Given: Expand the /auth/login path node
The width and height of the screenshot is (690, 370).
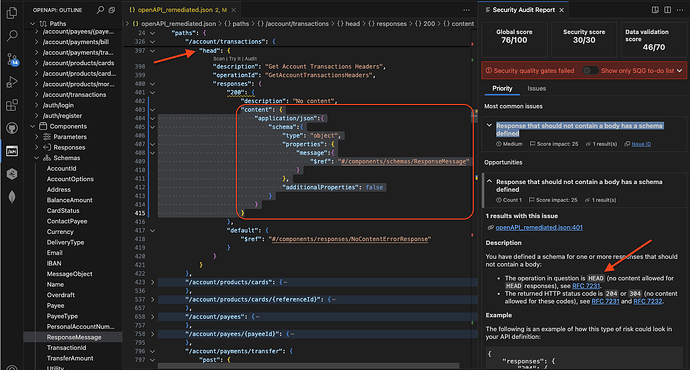Looking at the screenshot, I should tap(37, 105).
